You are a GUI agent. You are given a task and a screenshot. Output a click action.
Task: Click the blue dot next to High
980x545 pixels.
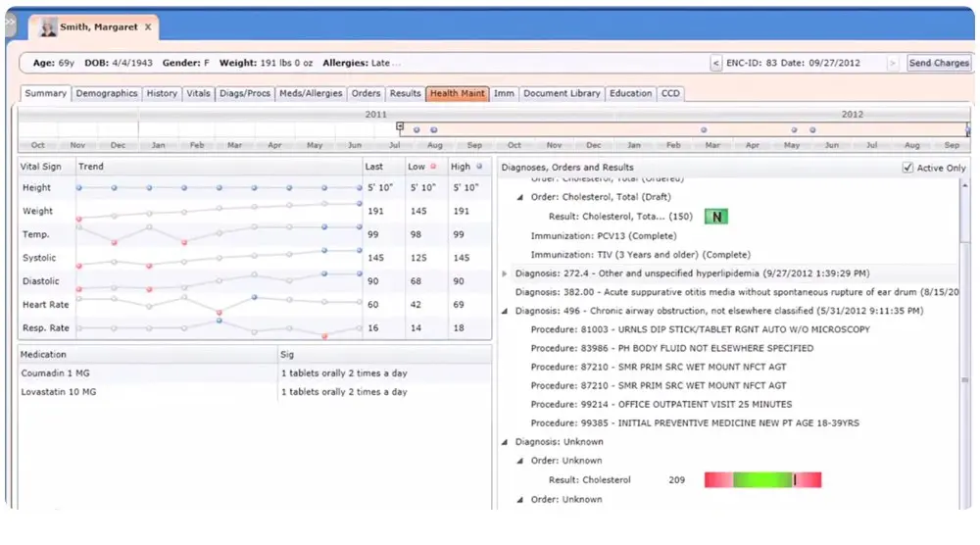(x=479, y=167)
